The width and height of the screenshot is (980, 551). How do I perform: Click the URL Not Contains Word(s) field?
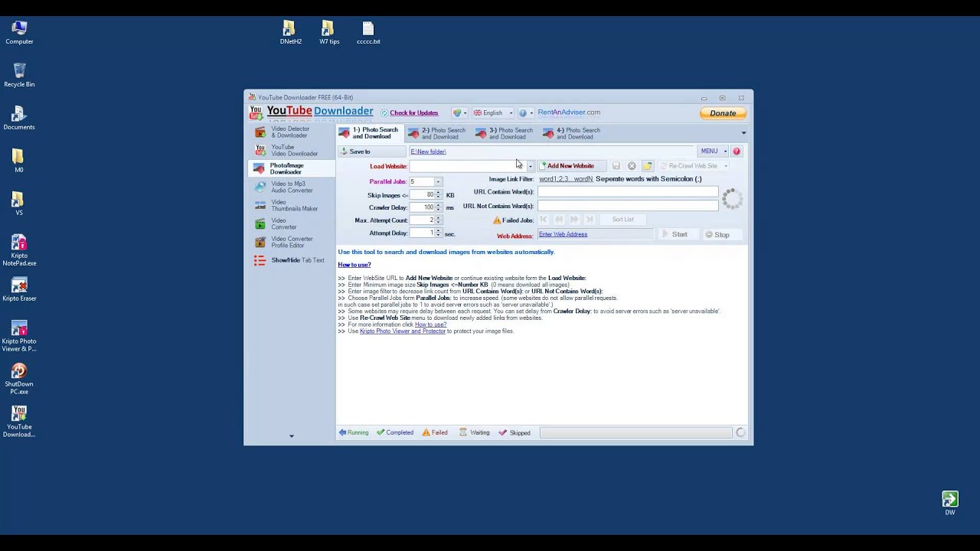(628, 206)
